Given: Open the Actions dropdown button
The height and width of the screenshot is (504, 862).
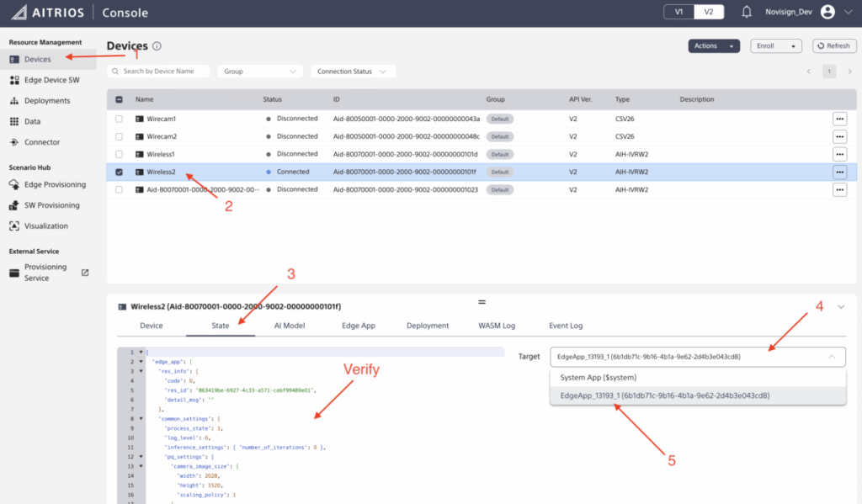Looking at the screenshot, I should 713,46.
